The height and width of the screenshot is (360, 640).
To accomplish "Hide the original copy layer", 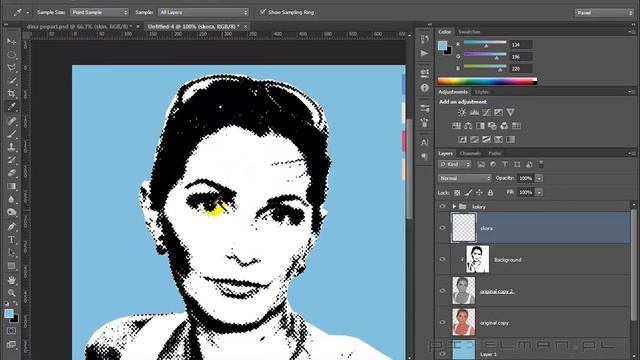I will tap(442, 322).
